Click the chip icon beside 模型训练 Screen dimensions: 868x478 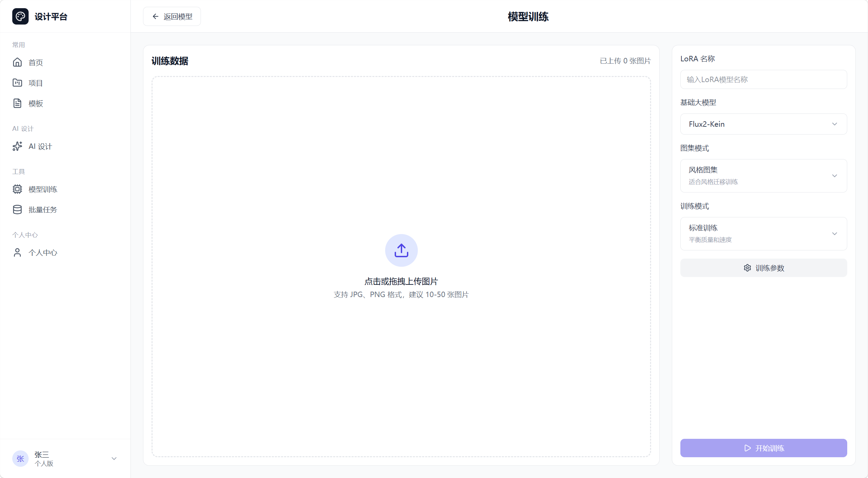pos(17,189)
